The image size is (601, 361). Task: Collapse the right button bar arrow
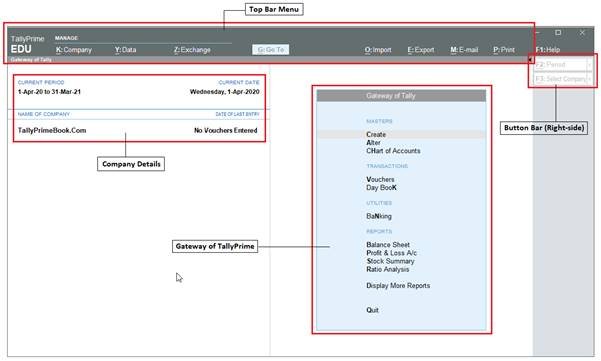tap(530, 60)
